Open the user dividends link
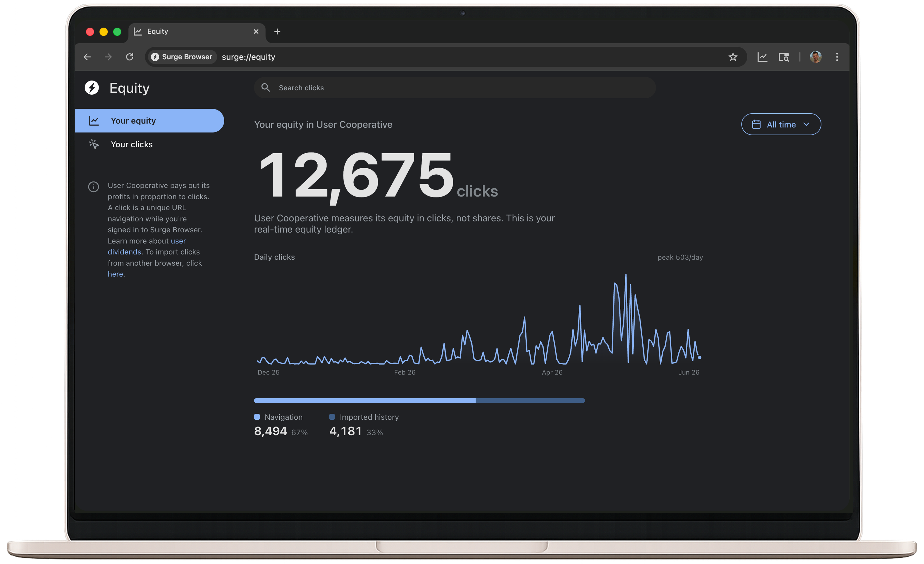 [147, 246]
